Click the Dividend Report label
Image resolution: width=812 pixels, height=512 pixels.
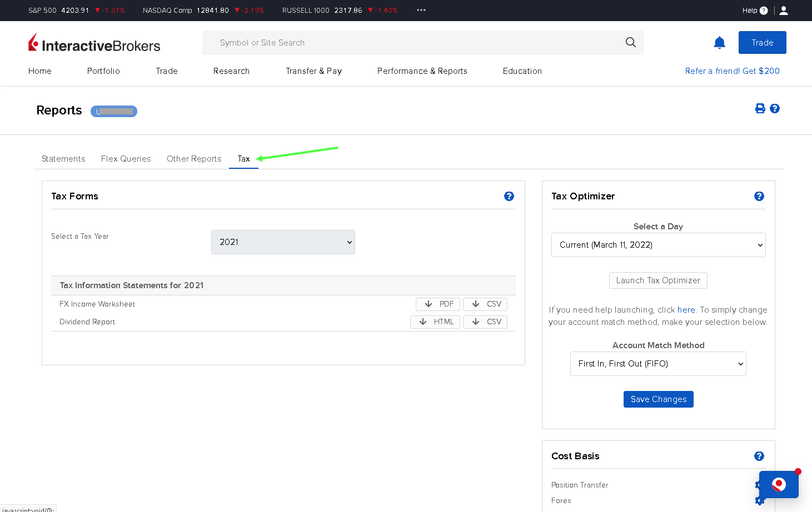coord(87,322)
